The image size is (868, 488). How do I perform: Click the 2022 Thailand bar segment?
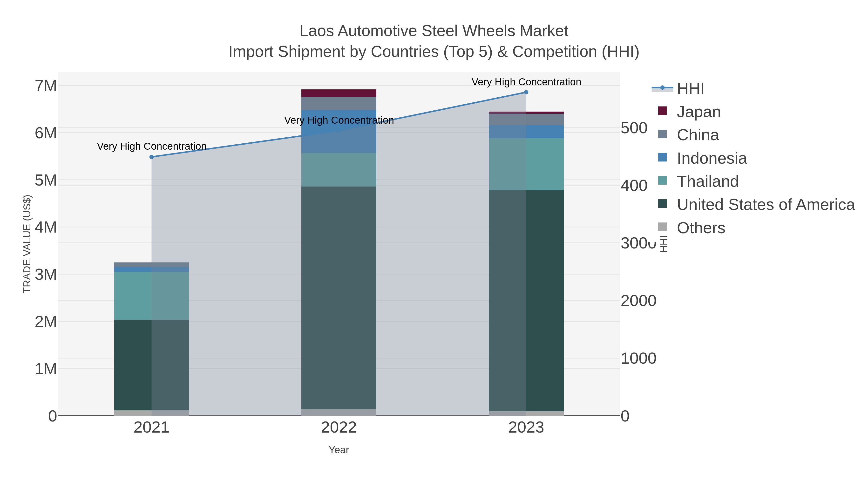point(339,170)
